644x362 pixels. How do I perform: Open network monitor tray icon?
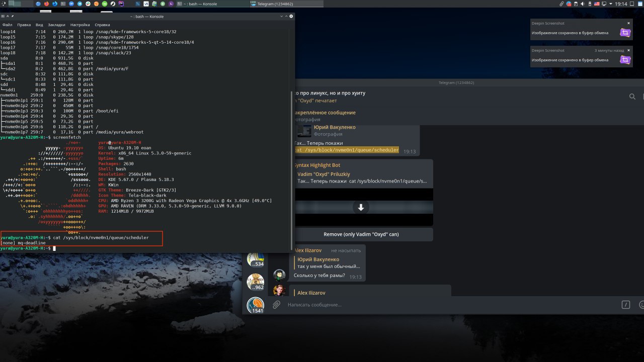(x=604, y=4)
